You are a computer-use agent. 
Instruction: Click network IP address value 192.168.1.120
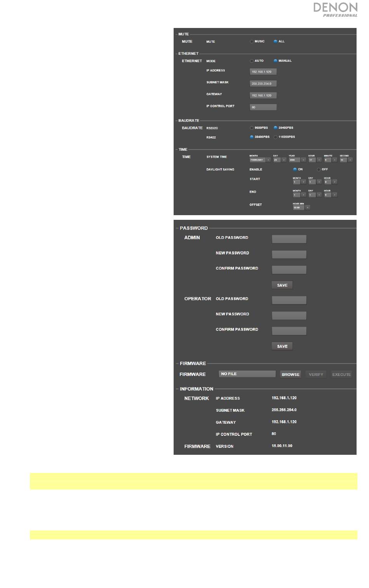(284, 398)
